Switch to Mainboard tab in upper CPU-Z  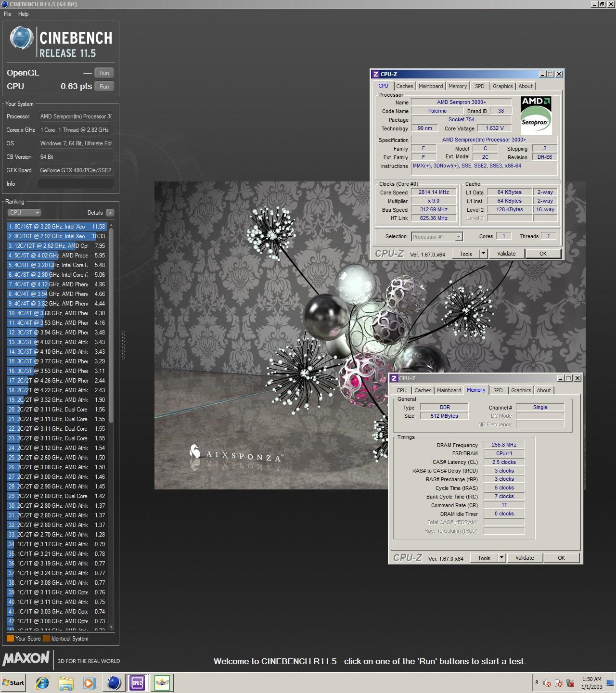[431, 86]
